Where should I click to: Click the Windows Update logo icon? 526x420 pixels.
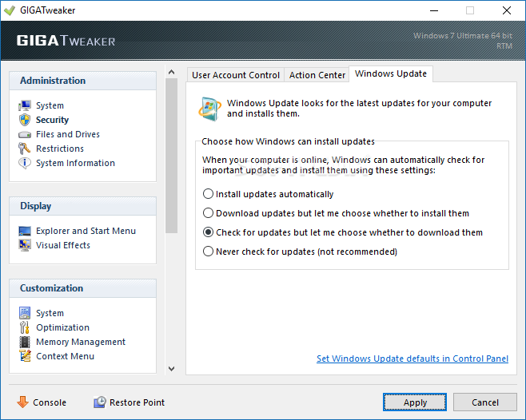[209, 109]
